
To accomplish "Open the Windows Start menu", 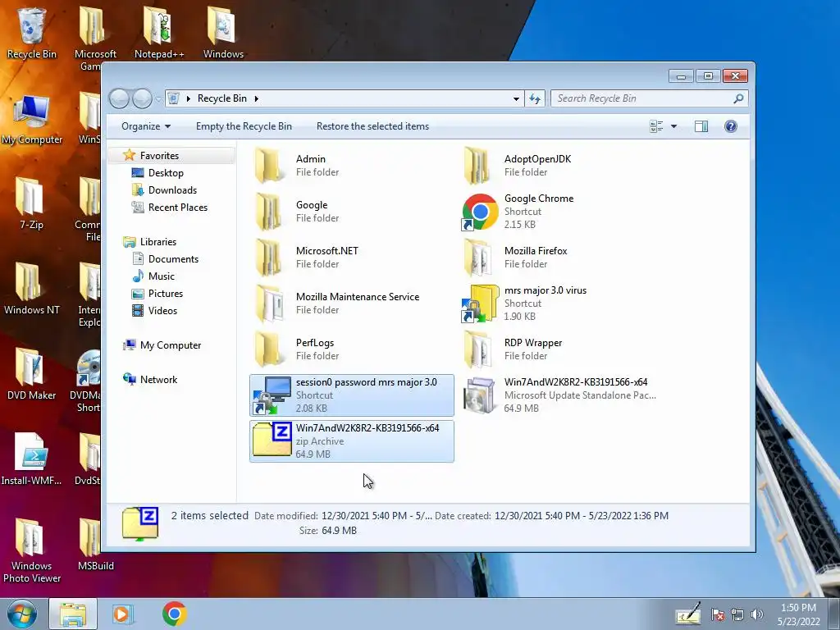I will [x=22, y=614].
